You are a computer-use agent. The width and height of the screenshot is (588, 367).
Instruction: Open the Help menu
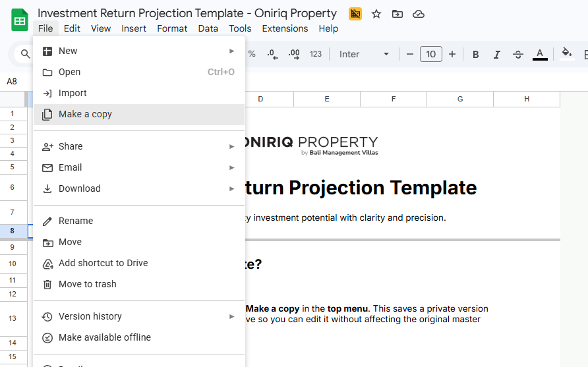coord(328,28)
